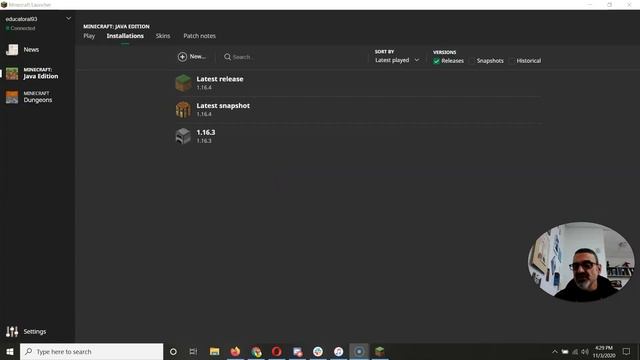640x360 pixels.
Task: Open iTunes music icon on taskbar
Action: (x=338, y=351)
